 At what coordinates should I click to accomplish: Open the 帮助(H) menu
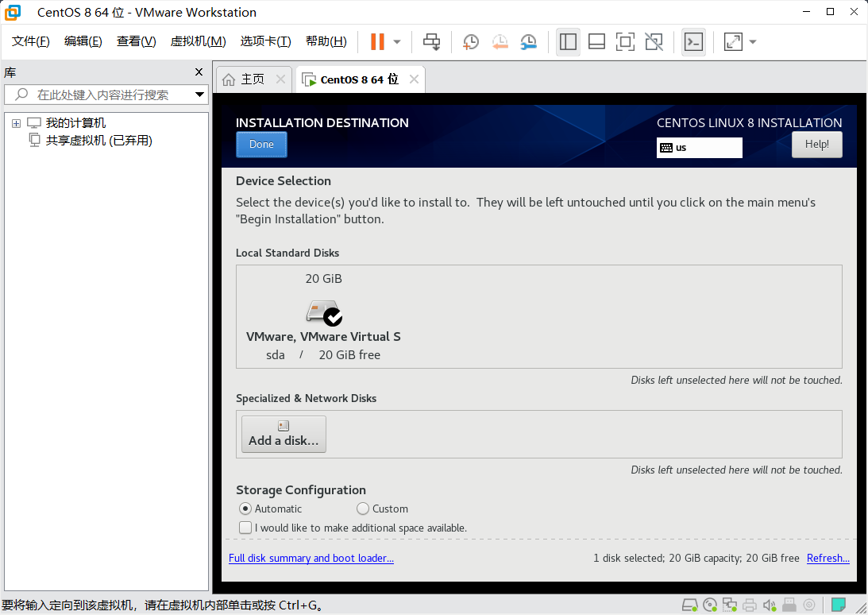tap(326, 41)
